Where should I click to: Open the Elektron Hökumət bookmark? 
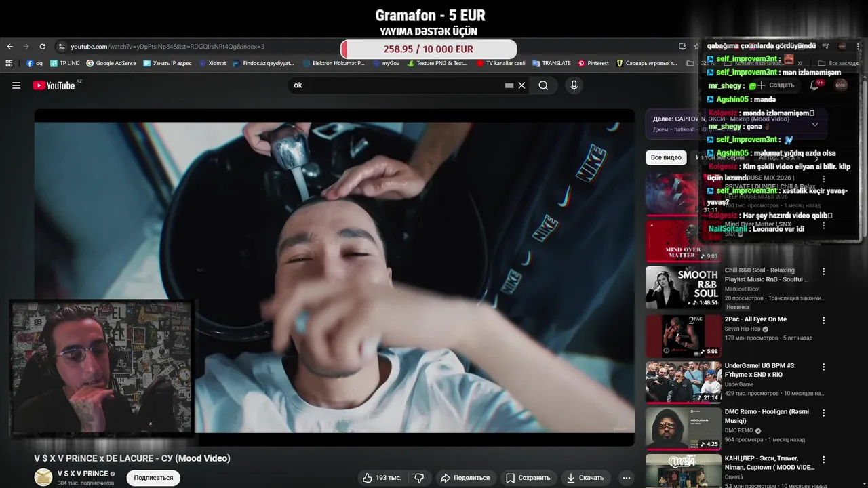[x=333, y=63]
